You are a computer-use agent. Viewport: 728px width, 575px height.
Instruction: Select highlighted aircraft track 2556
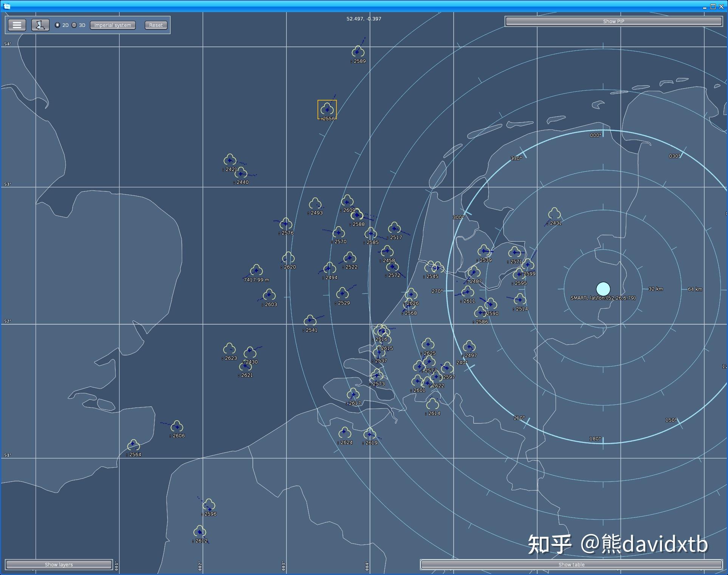327,110
